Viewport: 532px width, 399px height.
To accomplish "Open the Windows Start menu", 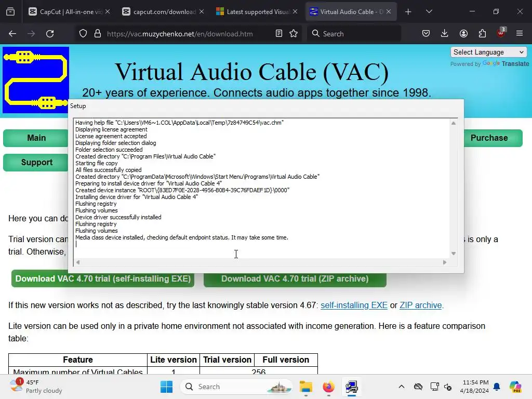I will tap(166, 387).
